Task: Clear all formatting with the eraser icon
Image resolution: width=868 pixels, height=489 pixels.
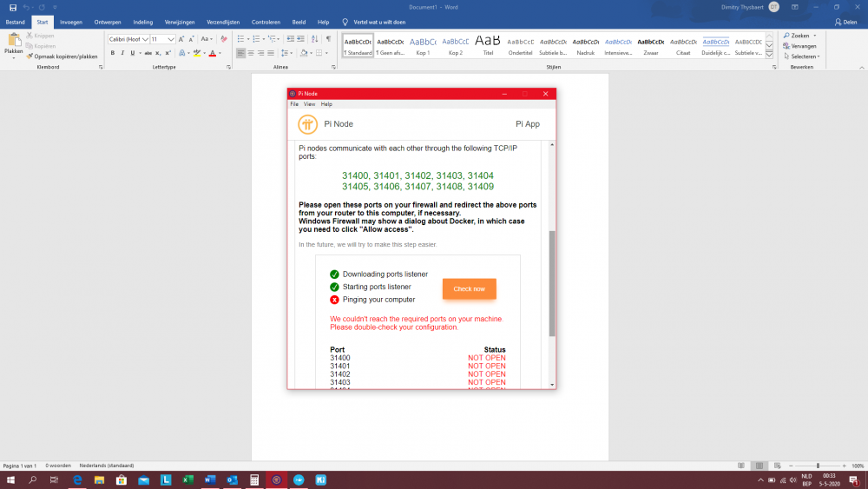Action: (x=224, y=39)
